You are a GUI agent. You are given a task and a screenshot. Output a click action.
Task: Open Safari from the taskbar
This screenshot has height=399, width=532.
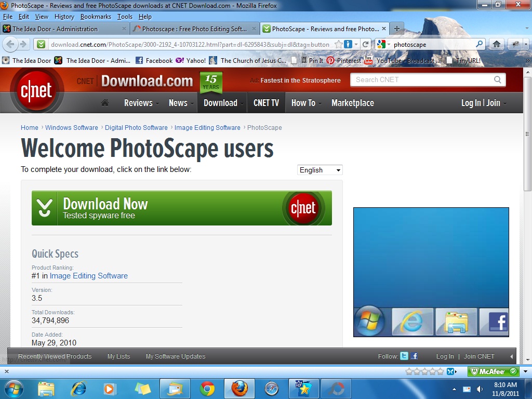pyautogui.click(x=271, y=389)
